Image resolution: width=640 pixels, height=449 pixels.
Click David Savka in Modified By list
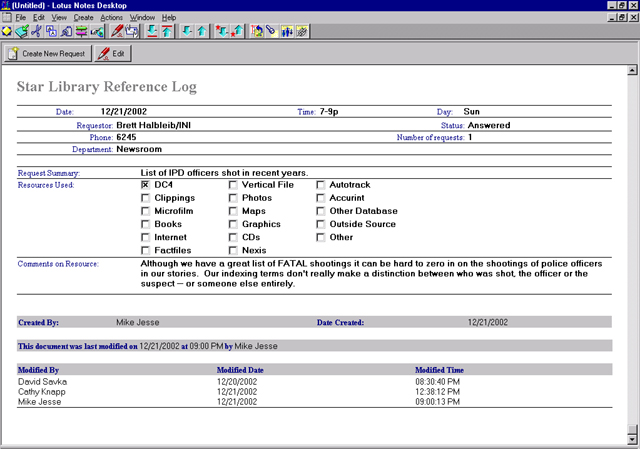coord(42,382)
